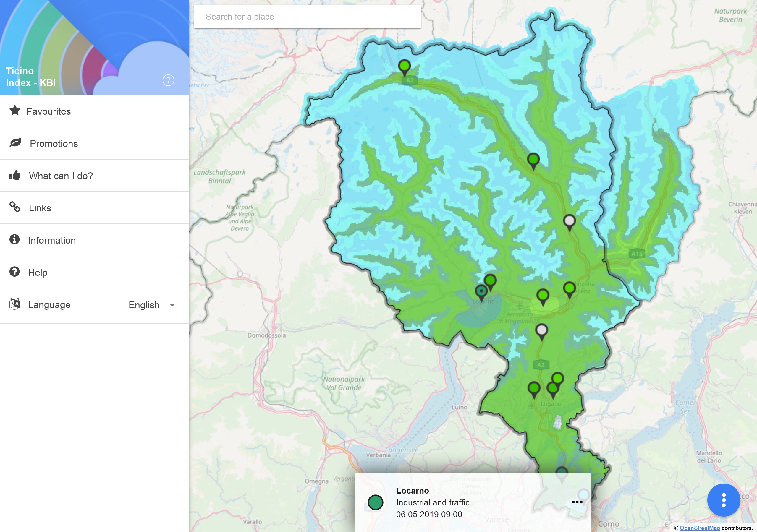This screenshot has width=757, height=532.
Task: Open the Information menu item
Action: tap(52, 240)
